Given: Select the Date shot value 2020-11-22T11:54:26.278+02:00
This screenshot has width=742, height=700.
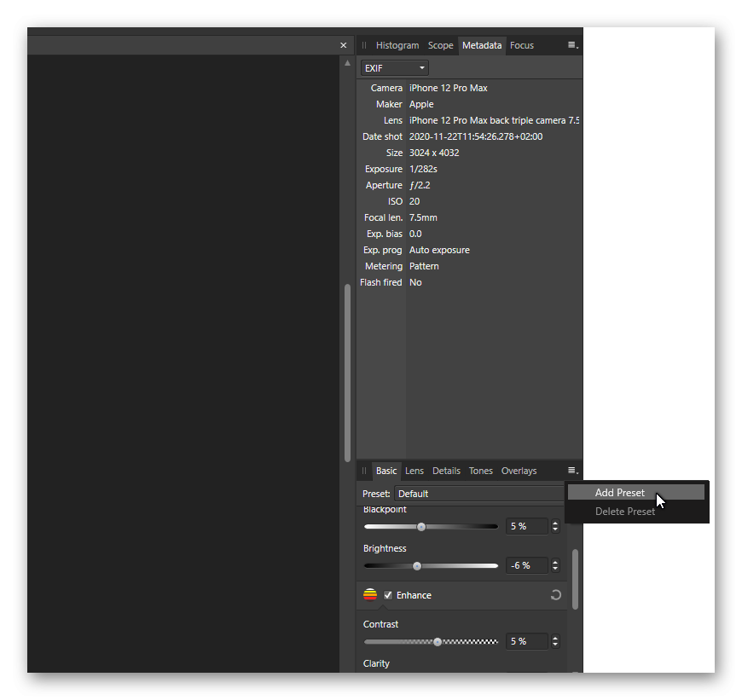Looking at the screenshot, I should pyautogui.click(x=476, y=136).
